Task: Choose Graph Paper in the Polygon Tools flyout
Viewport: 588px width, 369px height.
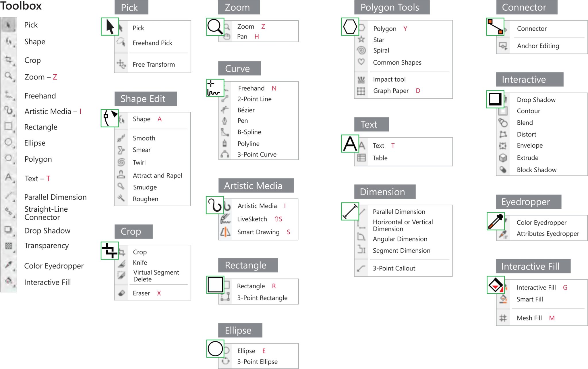Action: pyautogui.click(x=391, y=91)
